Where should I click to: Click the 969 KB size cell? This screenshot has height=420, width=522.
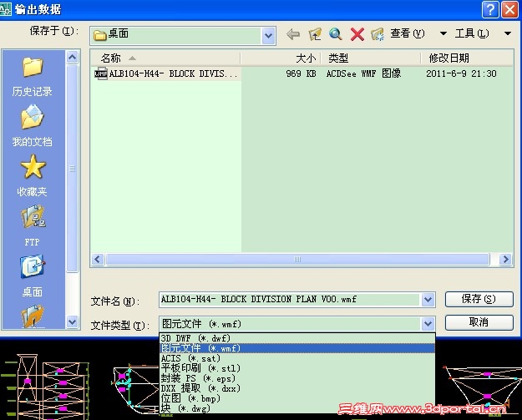[x=301, y=73]
